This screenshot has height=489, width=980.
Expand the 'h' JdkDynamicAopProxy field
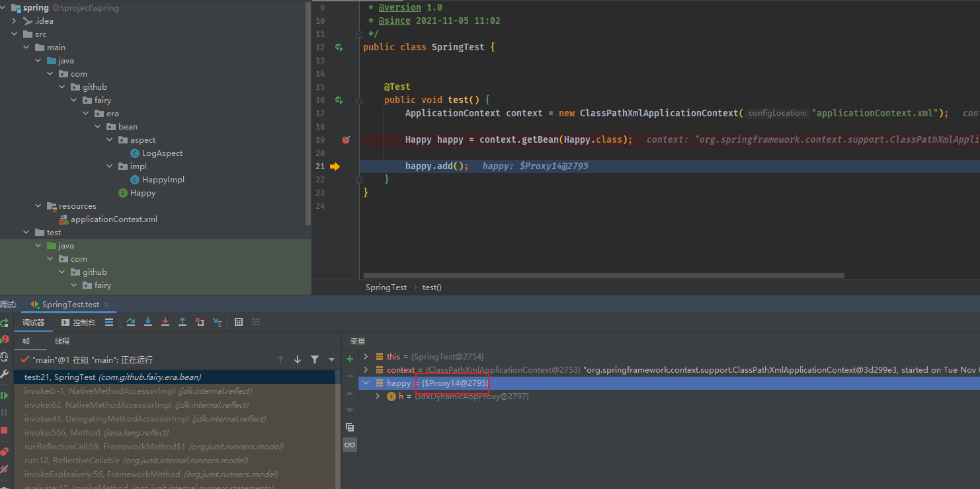(378, 396)
